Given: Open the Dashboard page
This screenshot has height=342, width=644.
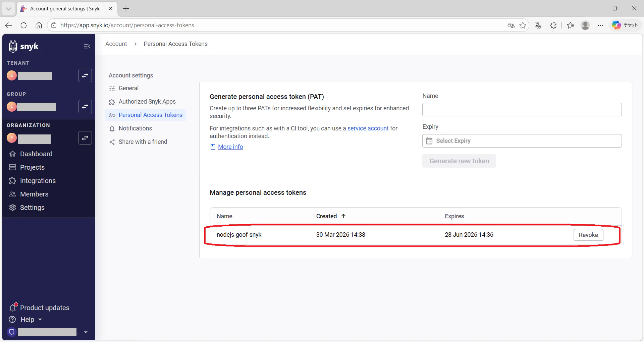Looking at the screenshot, I should click(36, 154).
